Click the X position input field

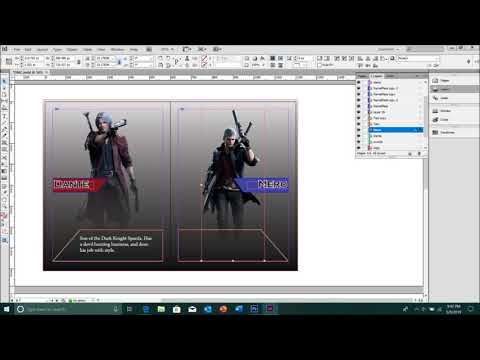32,58
